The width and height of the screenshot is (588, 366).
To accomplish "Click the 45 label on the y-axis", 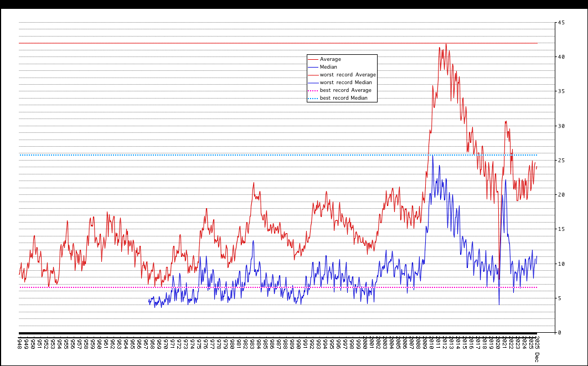I will pos(561,23).
